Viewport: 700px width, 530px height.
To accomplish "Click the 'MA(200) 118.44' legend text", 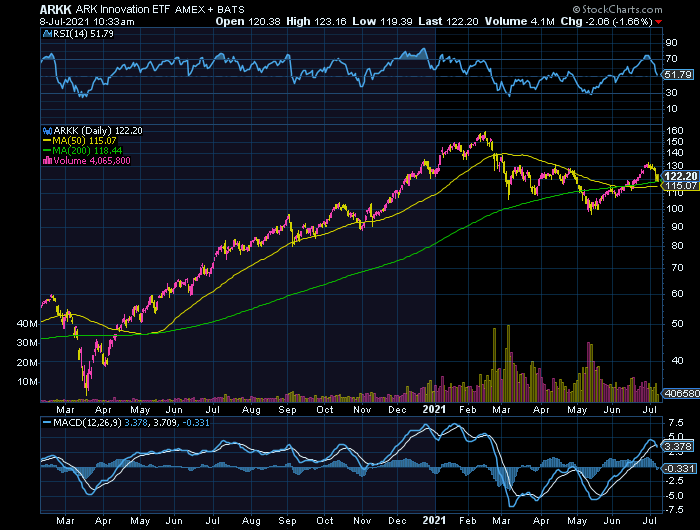I will coord(88,150).
